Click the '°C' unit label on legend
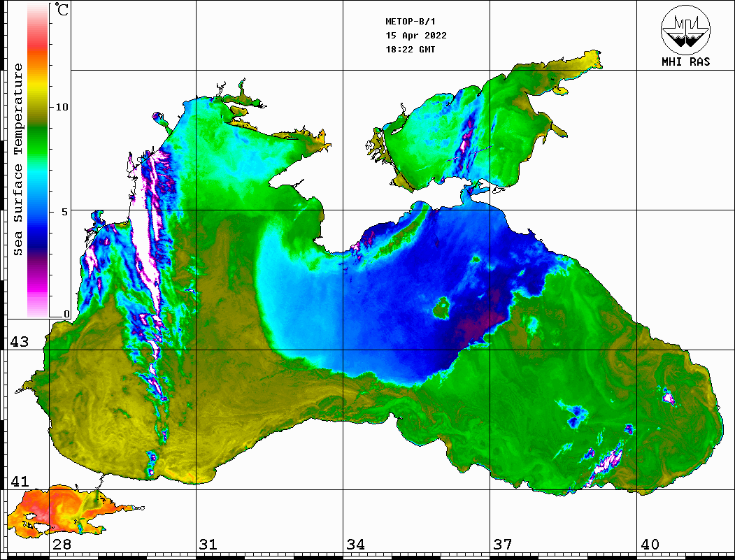 click(62, 10)
